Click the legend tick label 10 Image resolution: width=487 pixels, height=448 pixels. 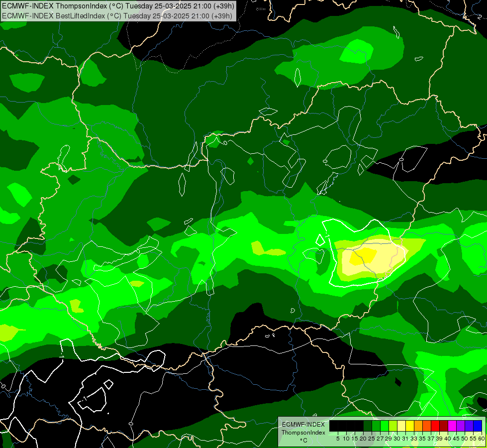346,439
